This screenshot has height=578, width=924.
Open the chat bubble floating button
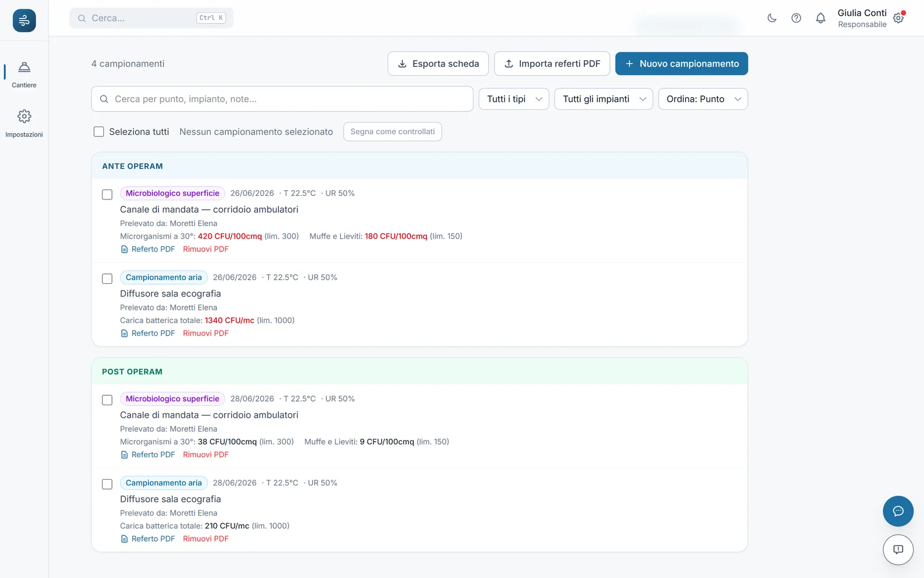(x=898, y=511)
